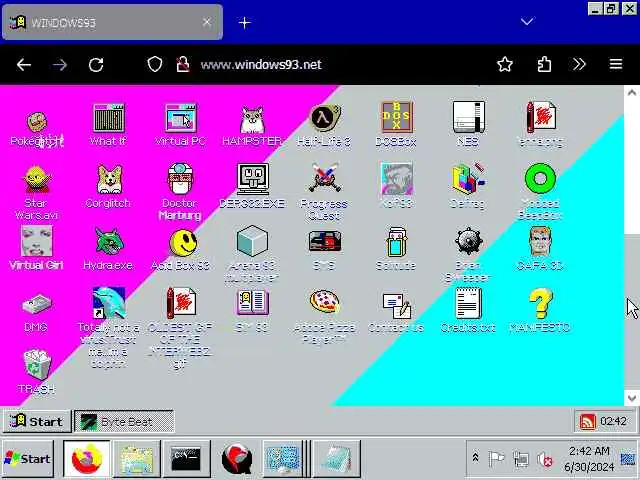This screenshot has height=480, width=640.
Task: Open the Windows 93 Start menu
Action: (x=37, y=421)
